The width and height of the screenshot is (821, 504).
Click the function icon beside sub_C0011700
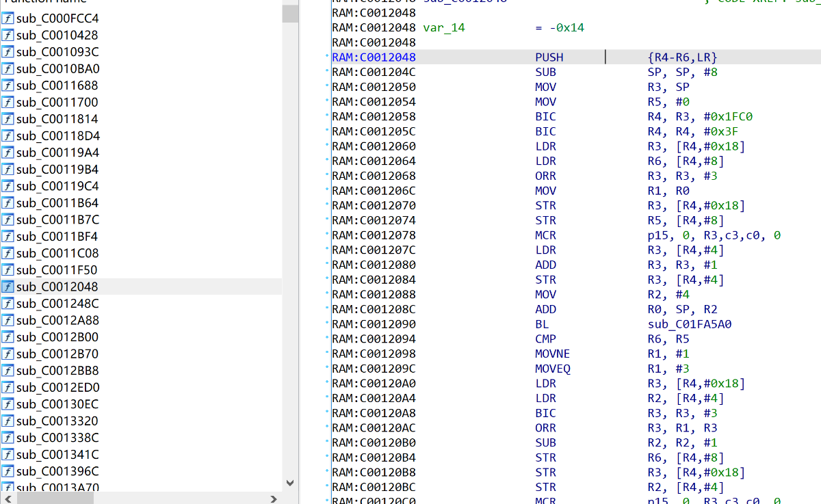8,102
